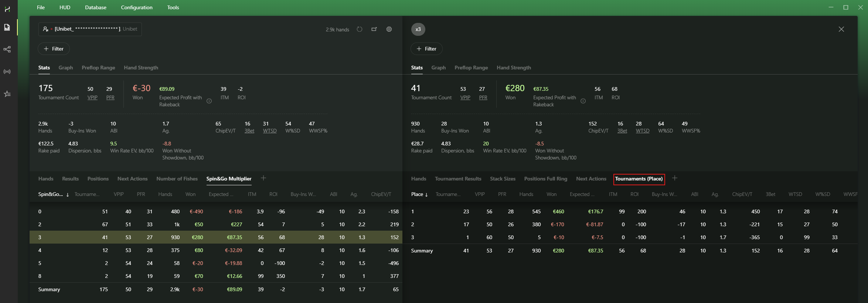Open left Next Actions report tab
The image size is (868, 303).
132,179
